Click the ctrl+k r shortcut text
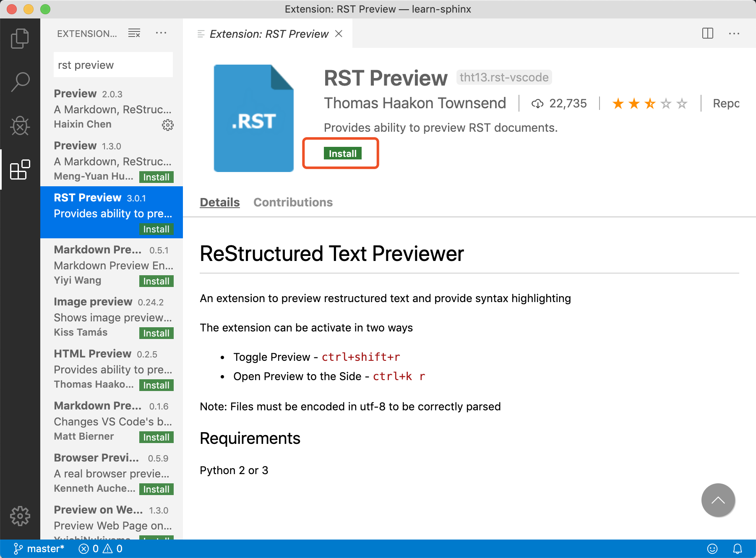Screen dimensions: 756x558 click(399, 376)
